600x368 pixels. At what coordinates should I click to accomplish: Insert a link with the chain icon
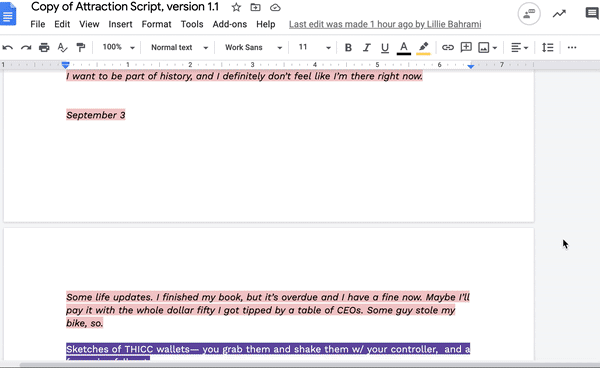448,47
